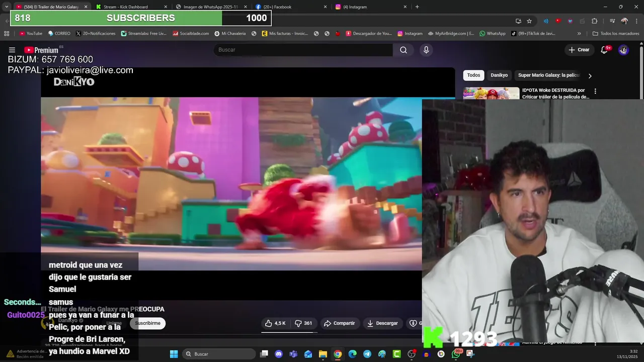Open YouTube notifications bell
The width and height of the screenshot is (644, 362).
pyautogui.click(x=605, y=50)
